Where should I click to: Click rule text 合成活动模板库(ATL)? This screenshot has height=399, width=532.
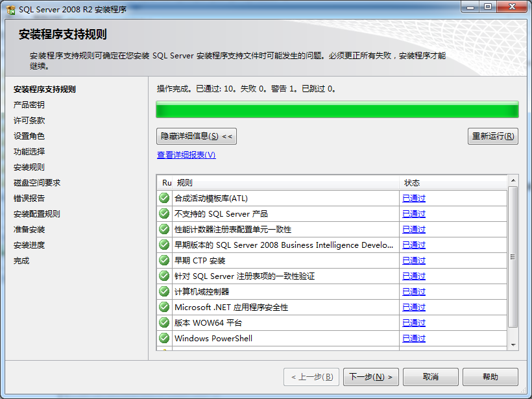point(211,198)
